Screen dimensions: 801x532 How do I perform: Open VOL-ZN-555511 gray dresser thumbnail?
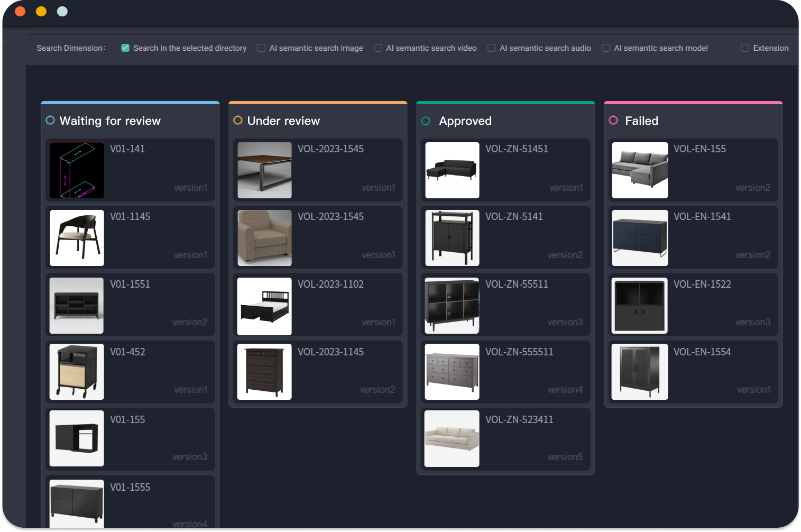pyautogui.click(x=452, y=372)
